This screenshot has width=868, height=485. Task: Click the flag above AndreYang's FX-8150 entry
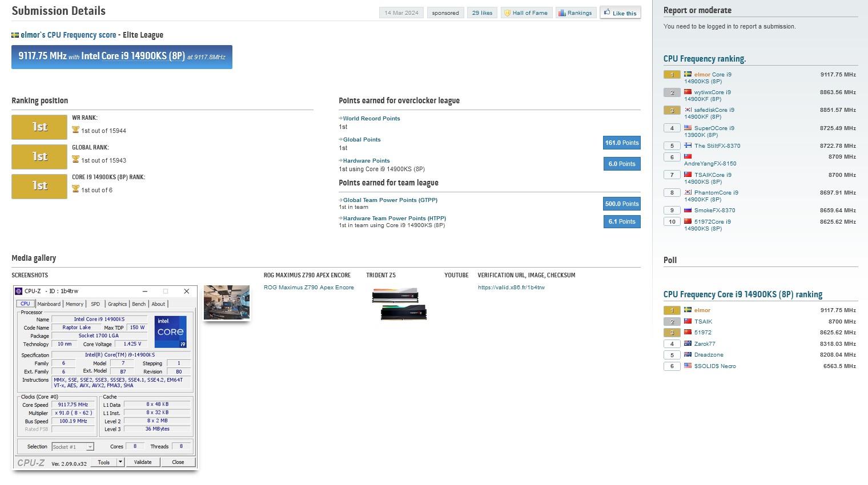click(x=688, y=156)
